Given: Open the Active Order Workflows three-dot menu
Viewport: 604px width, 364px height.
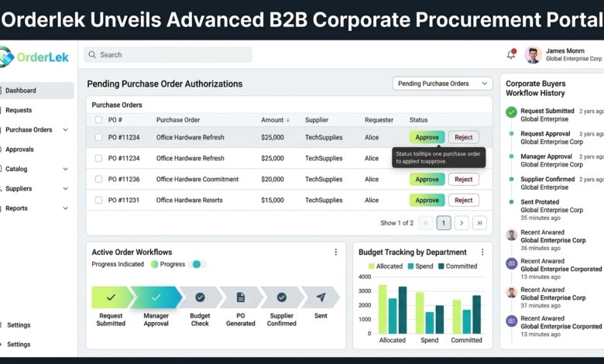Looking at the screenshot, I should (336, 252).
